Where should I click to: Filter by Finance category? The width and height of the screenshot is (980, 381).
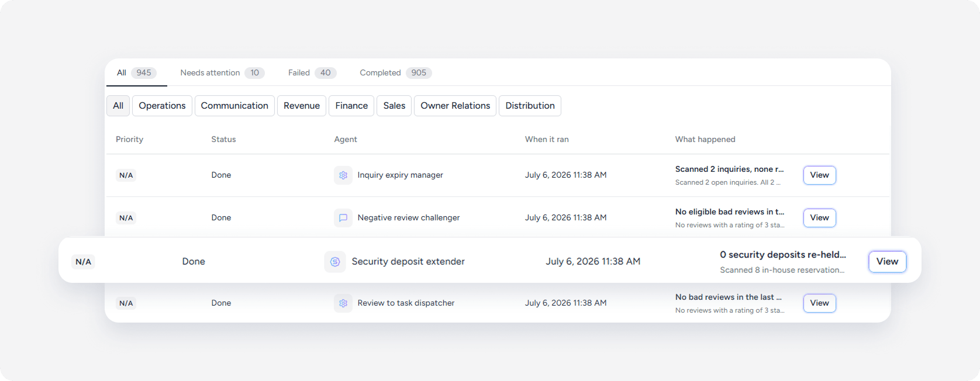point(351,106)
